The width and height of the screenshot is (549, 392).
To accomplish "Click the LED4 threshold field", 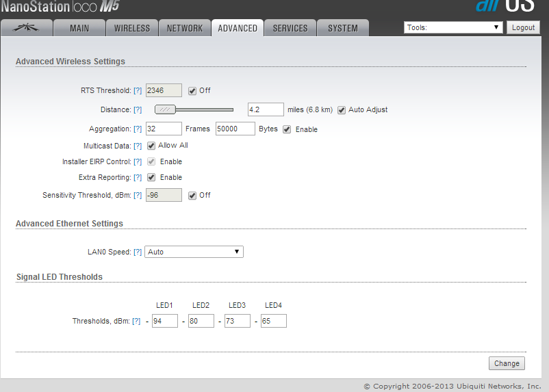I will [274, 321].
